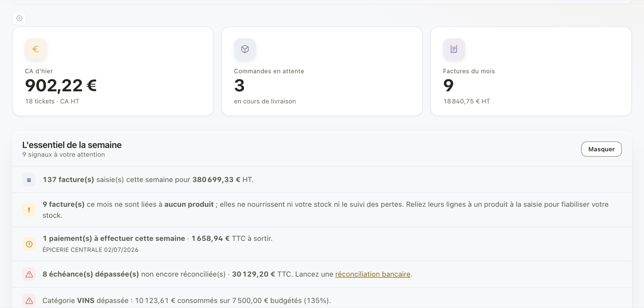Hide the weekly summary with Masquer

[601, 149]
